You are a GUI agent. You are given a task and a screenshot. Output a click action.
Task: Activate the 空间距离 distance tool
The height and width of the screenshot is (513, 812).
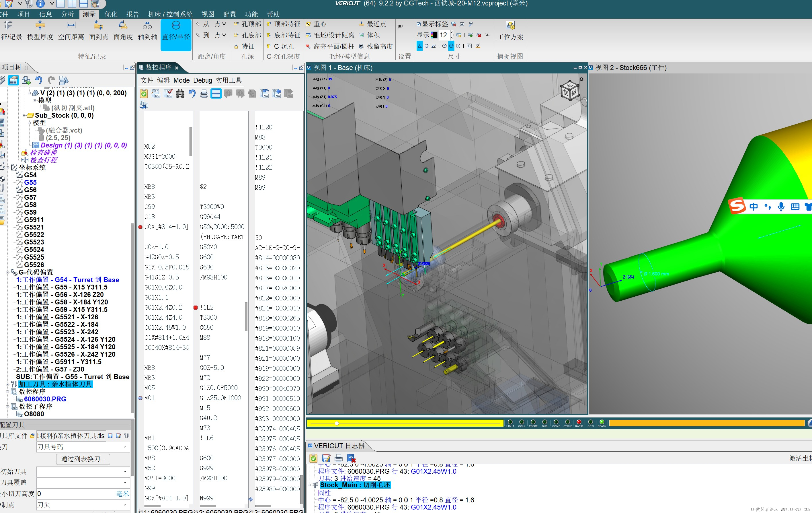[71, 30]
